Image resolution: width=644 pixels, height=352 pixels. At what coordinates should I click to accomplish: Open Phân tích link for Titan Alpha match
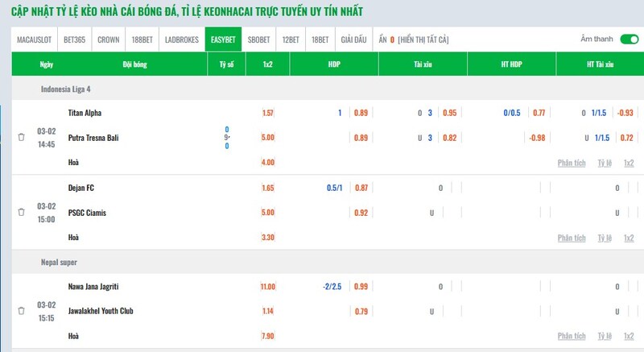tap(572, 163)
